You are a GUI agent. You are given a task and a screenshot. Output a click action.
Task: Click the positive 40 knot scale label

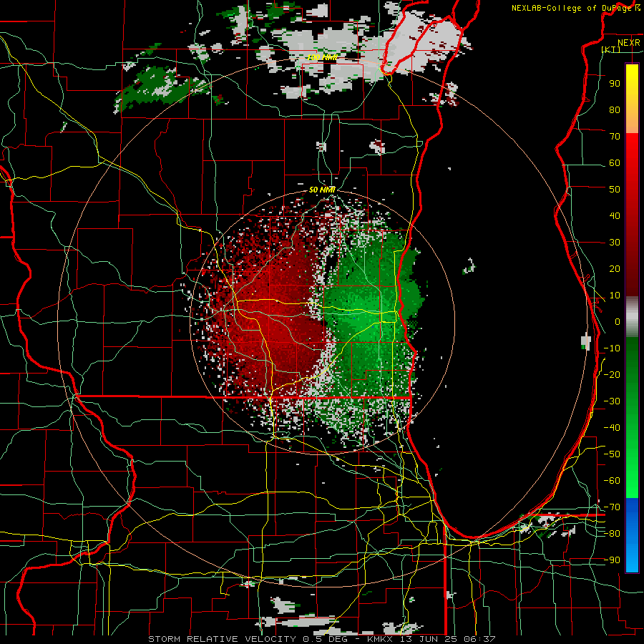(x=615, y=215)
